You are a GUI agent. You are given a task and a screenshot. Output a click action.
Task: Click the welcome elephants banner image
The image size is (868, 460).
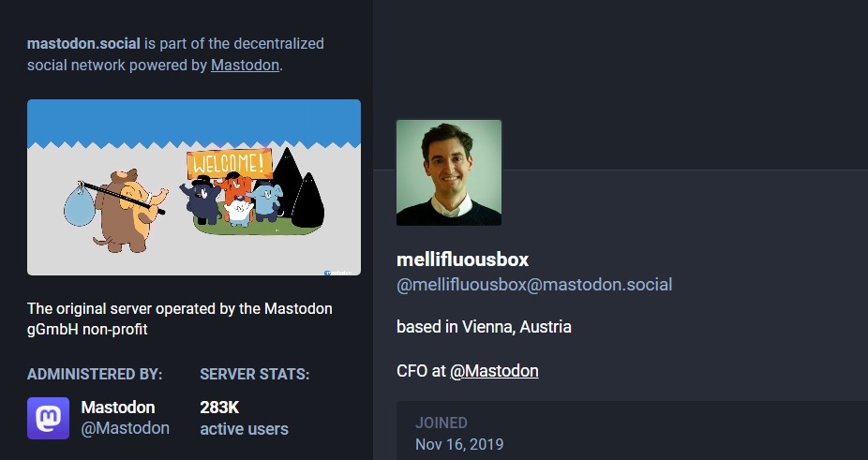tap(194, 187)
